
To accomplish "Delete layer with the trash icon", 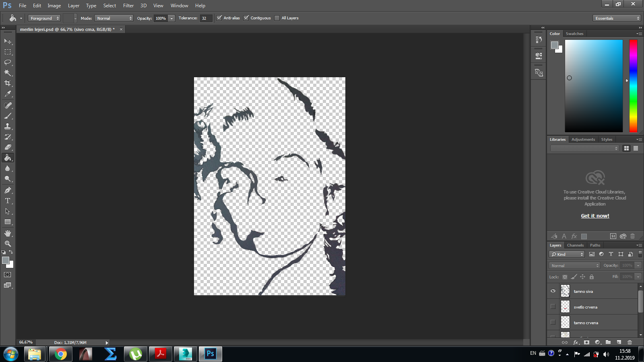I will [x=630, y=342].
